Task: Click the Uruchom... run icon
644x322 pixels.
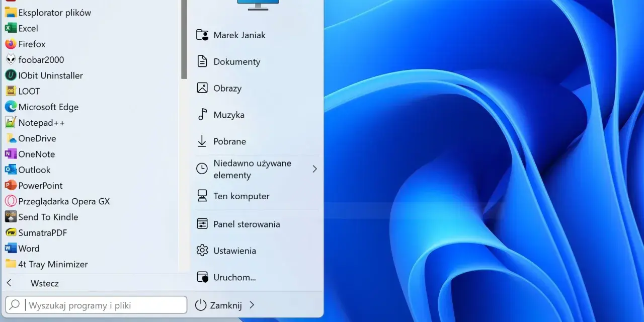Action: 202,277
